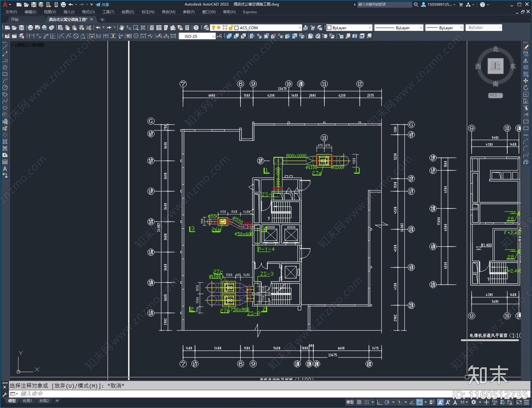Click the ByLayer color swatch box

[x=329, y=28]
